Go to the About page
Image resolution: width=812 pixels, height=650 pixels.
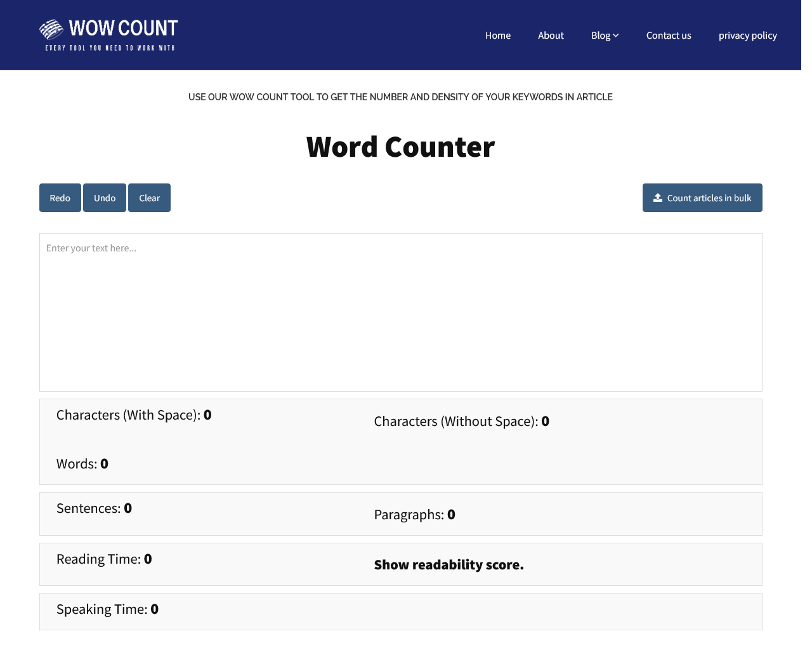point(551,36)
